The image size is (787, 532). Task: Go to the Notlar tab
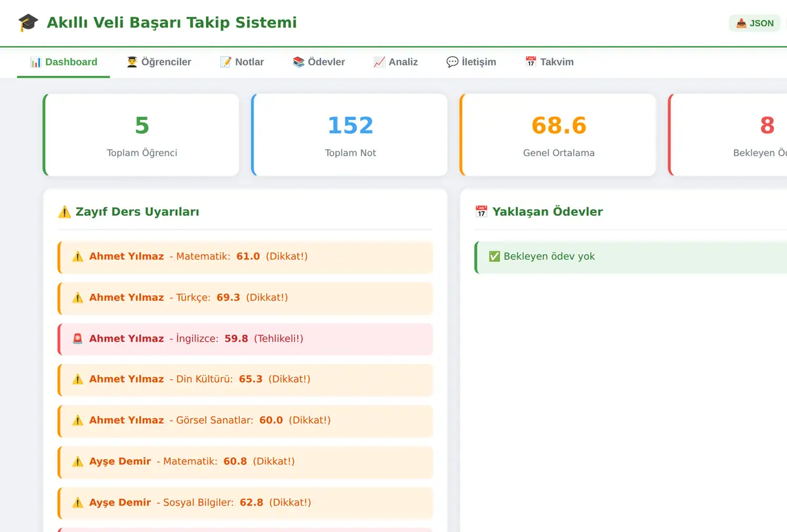click(242, 62)
